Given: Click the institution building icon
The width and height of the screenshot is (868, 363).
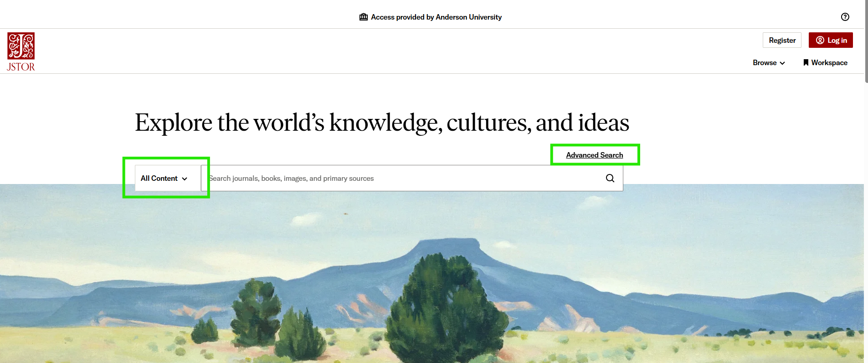Looking at the screenshot, I should click(363, 17).
